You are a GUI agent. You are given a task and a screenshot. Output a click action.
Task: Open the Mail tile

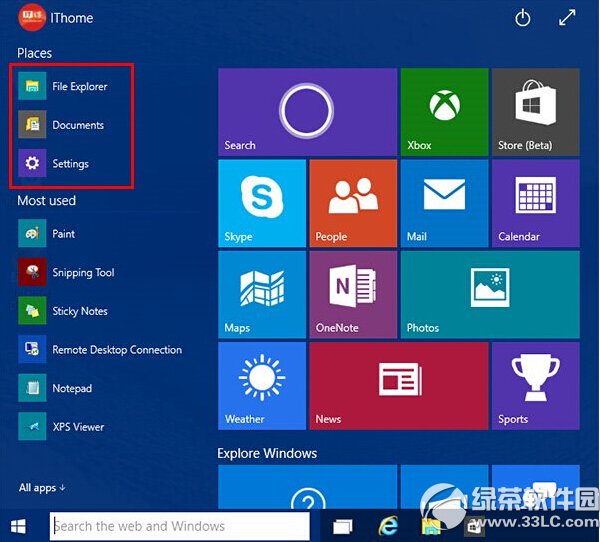[x=444, y=203]
